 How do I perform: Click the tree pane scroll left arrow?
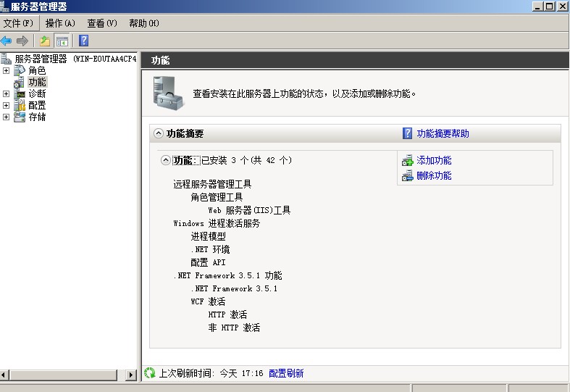click(4, 375)
